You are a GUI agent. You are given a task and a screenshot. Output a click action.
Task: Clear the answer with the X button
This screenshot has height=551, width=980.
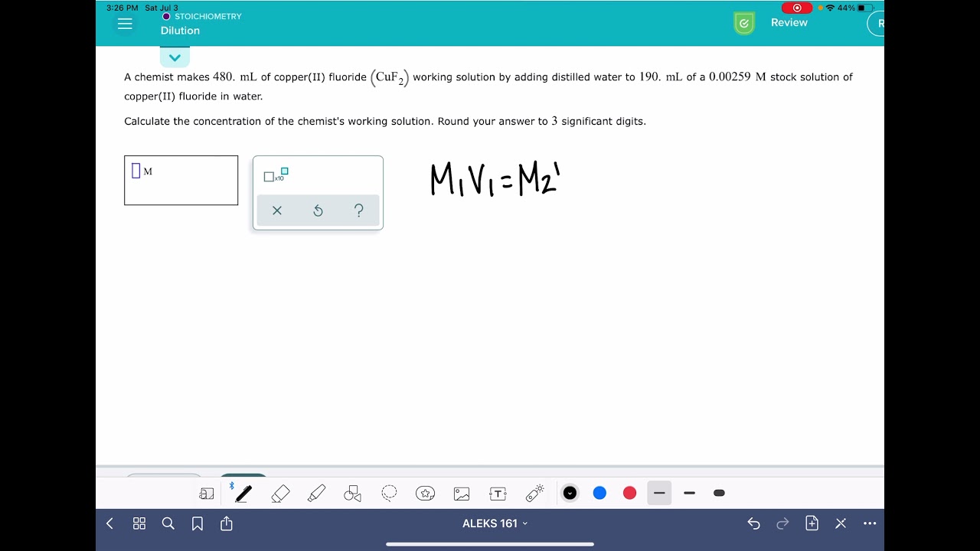[x=277, y=210]
